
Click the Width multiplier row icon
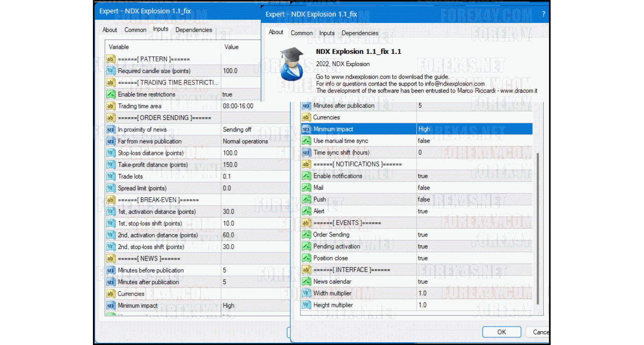[x=306, y=293]
